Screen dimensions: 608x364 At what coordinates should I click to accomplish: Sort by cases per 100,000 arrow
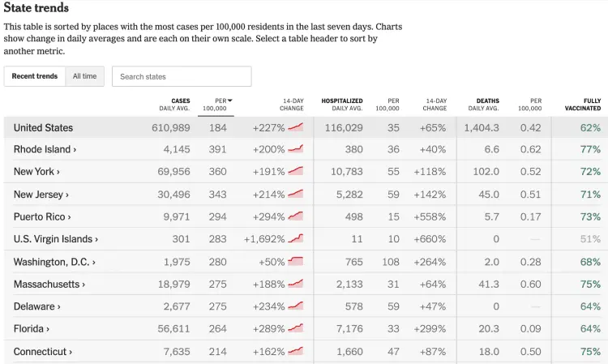(x=229, y=101)
